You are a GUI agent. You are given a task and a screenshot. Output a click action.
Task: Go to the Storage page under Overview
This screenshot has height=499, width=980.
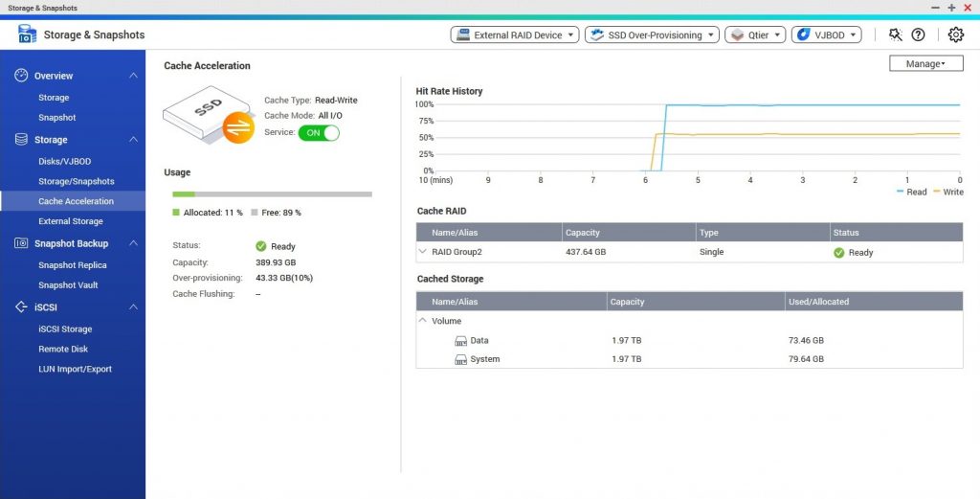[x=54, y=98]
